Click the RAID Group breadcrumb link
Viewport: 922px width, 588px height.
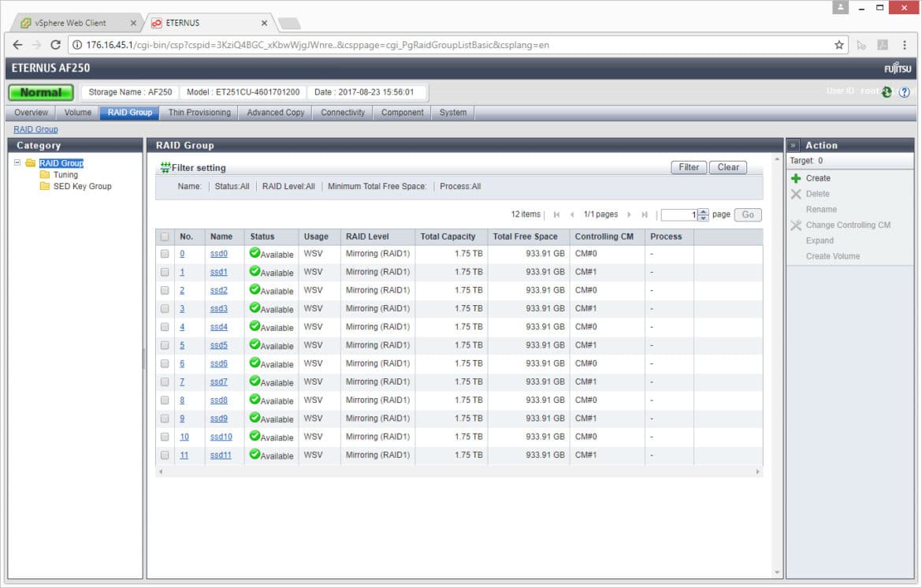36,129
